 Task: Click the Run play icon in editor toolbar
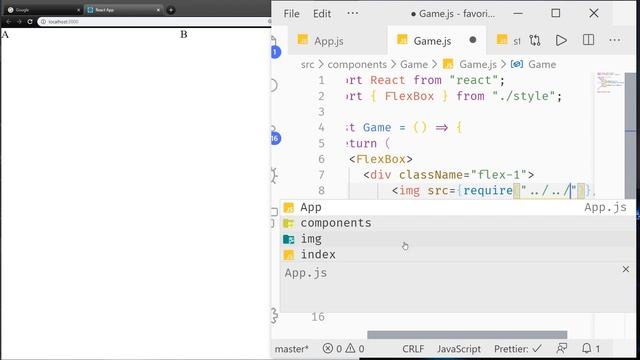coord(561,40)
